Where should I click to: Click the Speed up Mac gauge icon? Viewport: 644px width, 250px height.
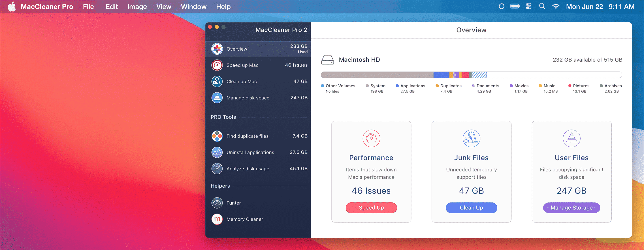pos(217,65)
